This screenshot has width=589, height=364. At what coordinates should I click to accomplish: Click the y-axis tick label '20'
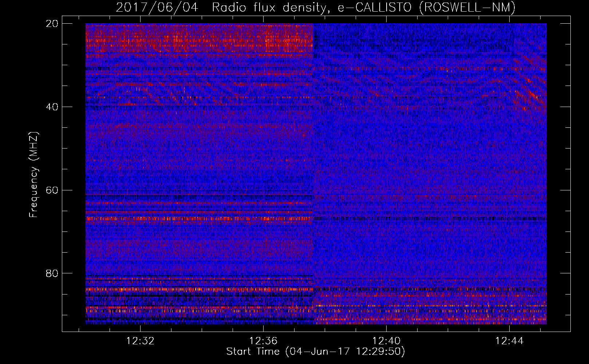(x=52, y=24)
